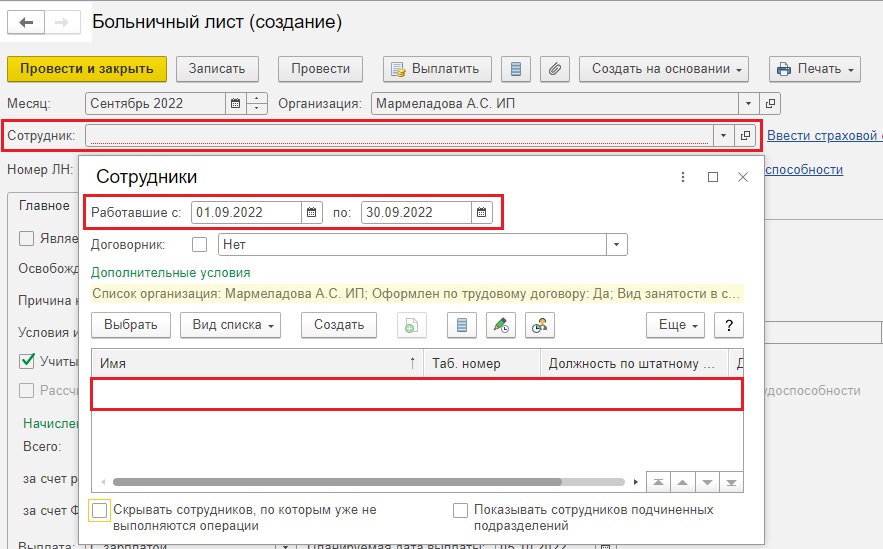Open the calendar for the Месяц field
Image resolution: width=883 pixels, height=549 pixels.
[x=235, y=104]
